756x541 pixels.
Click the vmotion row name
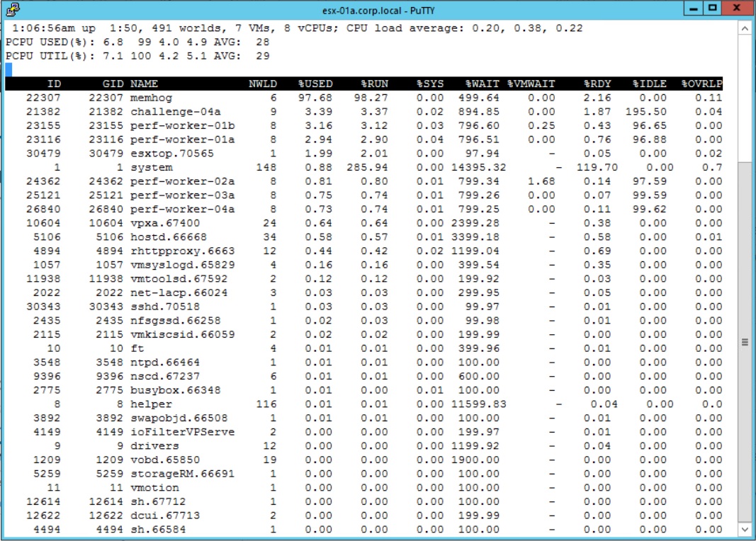154,489
